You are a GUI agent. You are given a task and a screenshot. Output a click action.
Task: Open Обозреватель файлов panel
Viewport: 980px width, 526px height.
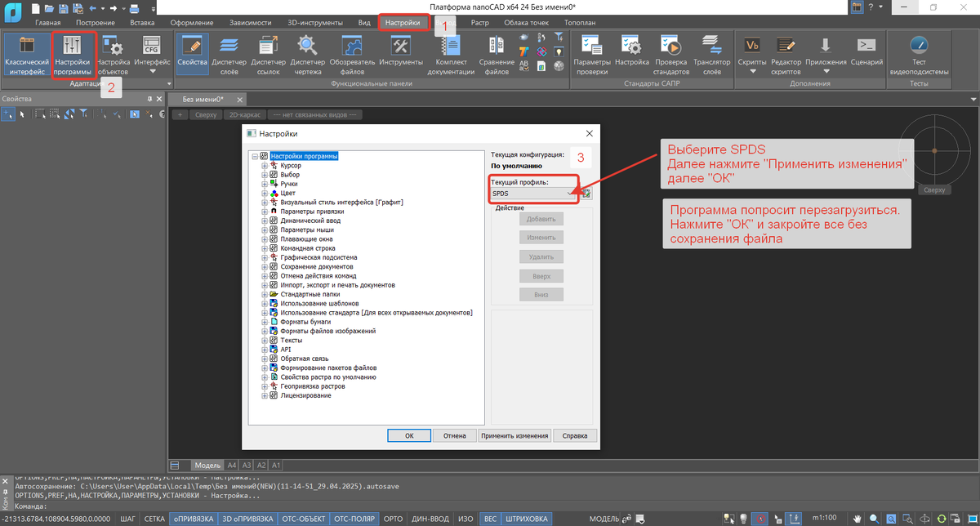point(352,56)
